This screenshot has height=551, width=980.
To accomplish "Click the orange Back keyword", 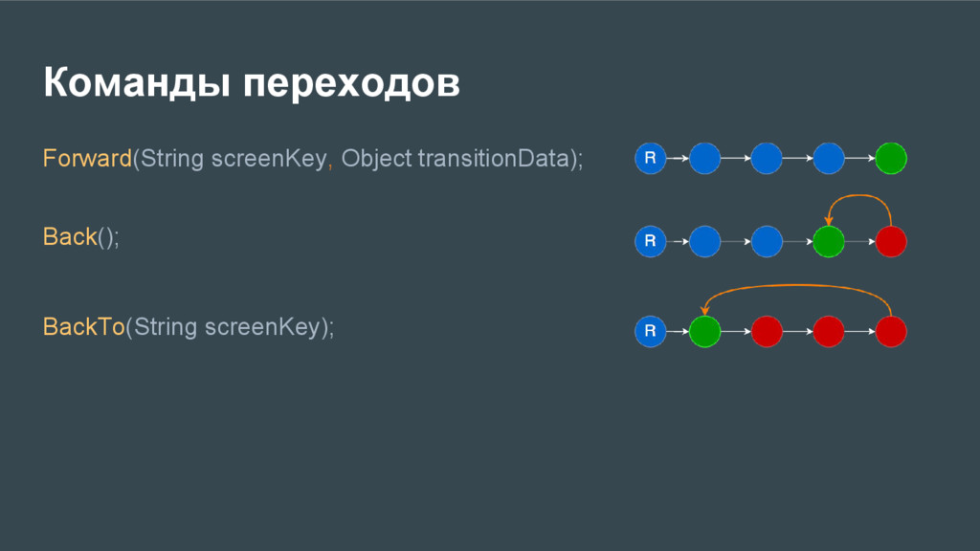I will (x=70, y=237).
